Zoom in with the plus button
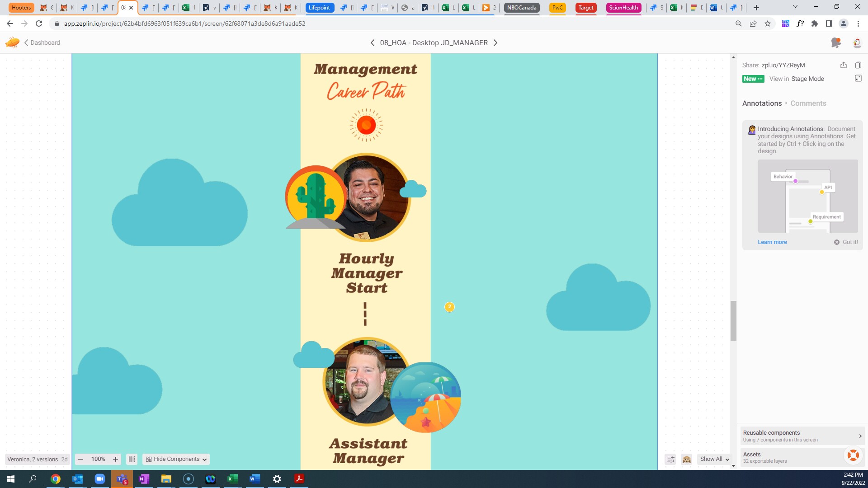 tap(115, 459)
